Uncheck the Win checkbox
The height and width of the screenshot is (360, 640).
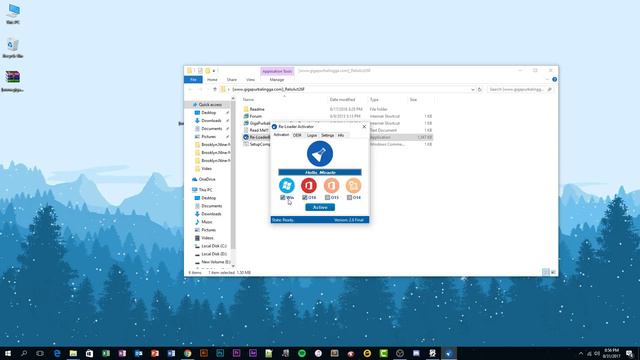[282, 198]
